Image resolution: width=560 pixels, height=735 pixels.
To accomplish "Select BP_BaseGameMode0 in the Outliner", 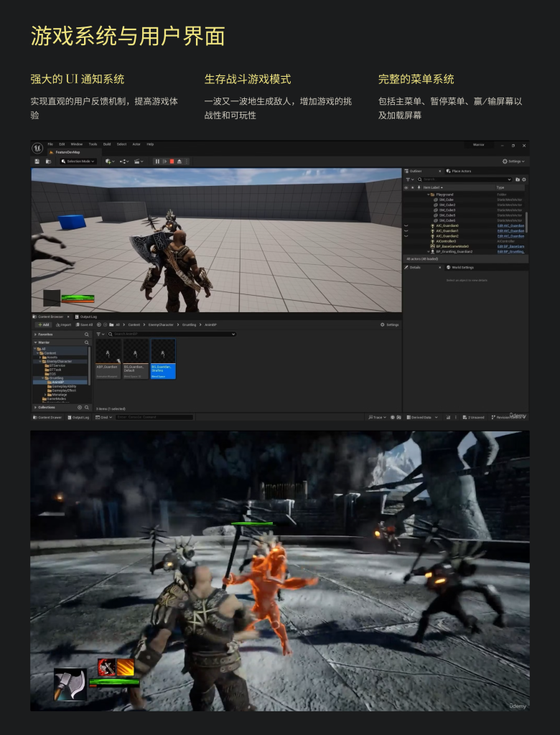I will [x=449, y=246].
